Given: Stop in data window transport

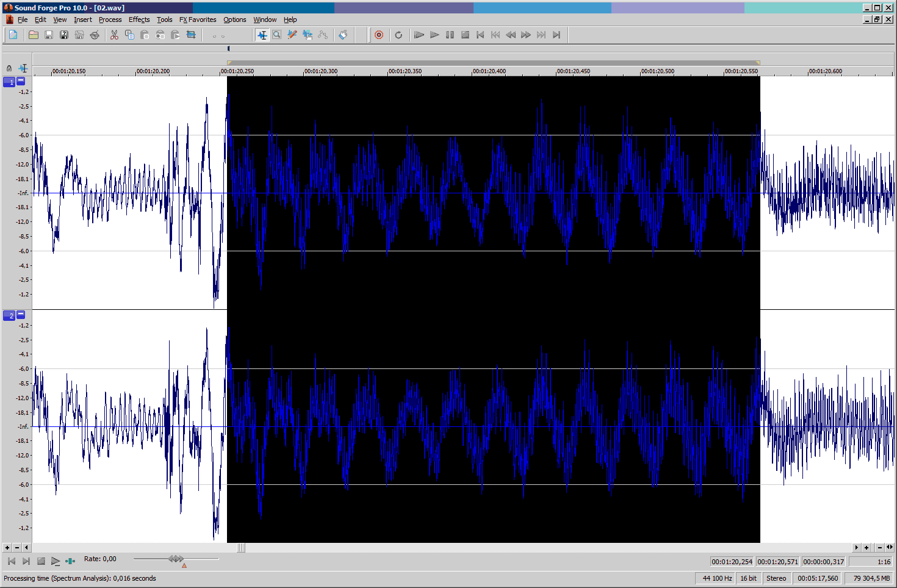Looking at the screenshot, I should (41, 561).
